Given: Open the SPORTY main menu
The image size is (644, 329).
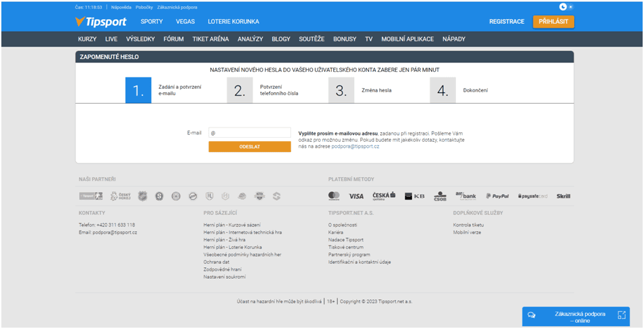Looking at the screenshot, I should click(x=151, y=22).
